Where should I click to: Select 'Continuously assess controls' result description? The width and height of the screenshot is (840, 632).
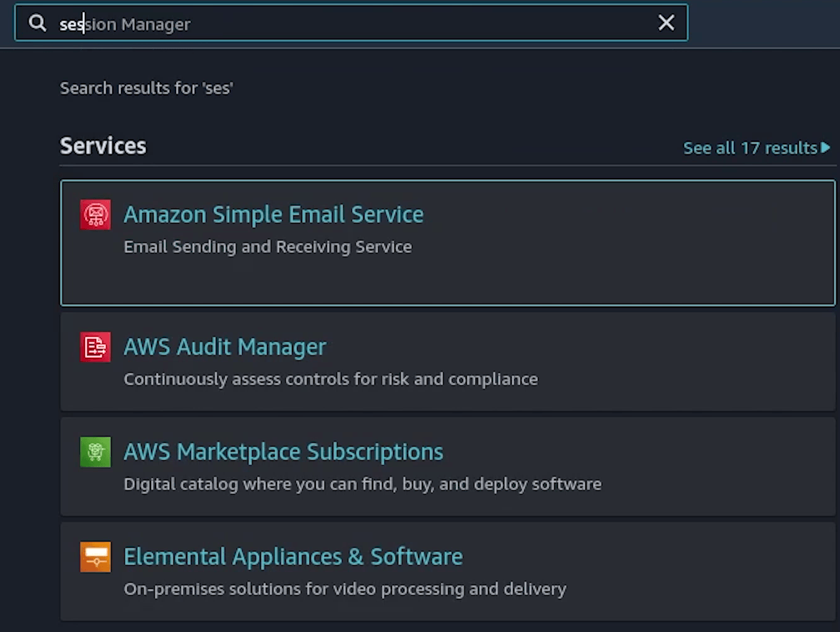(x=331, y=380)
